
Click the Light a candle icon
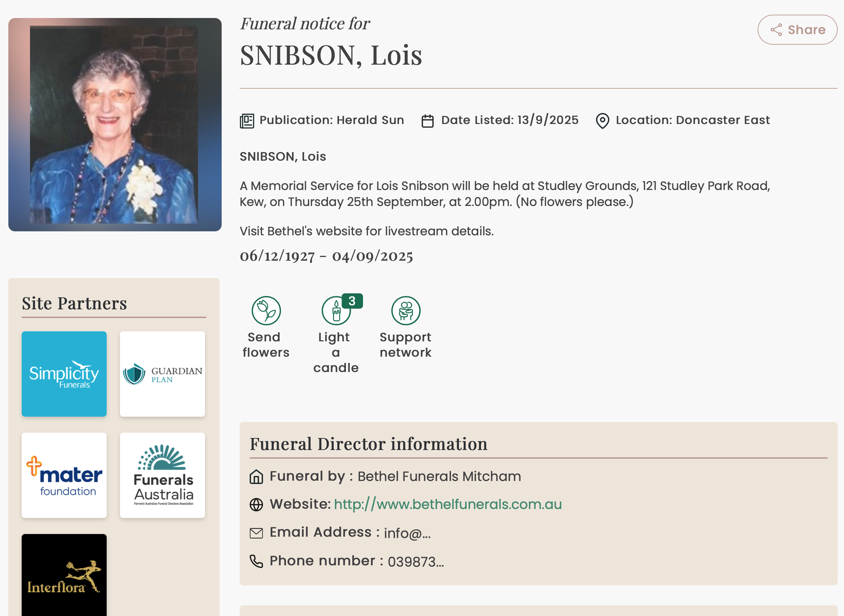pos(336,311)
